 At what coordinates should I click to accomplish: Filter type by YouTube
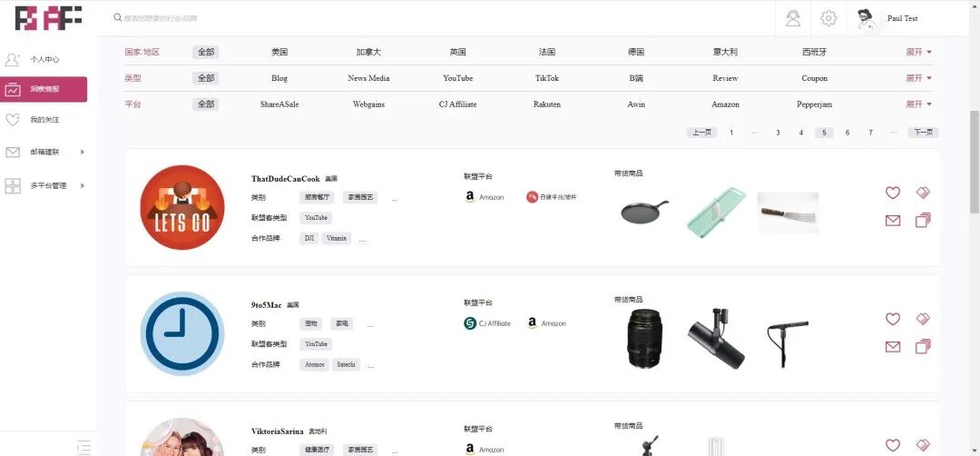458,78
